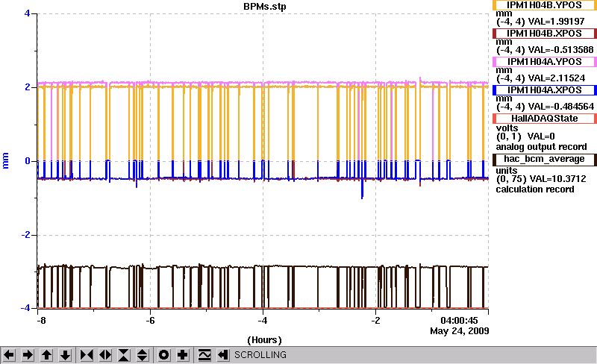
Task: Click the vertical mm y-axis label
Action: pyautogui.click(x=5, y=160)
